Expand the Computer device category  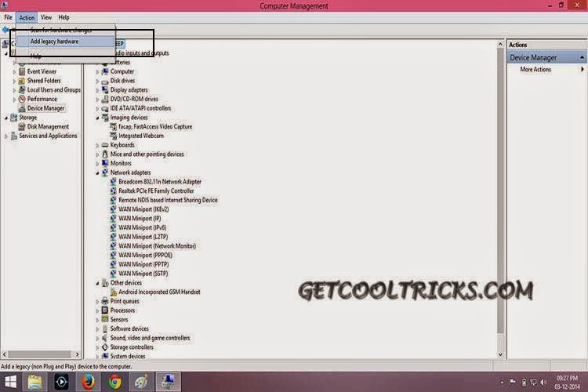point(97,71)
